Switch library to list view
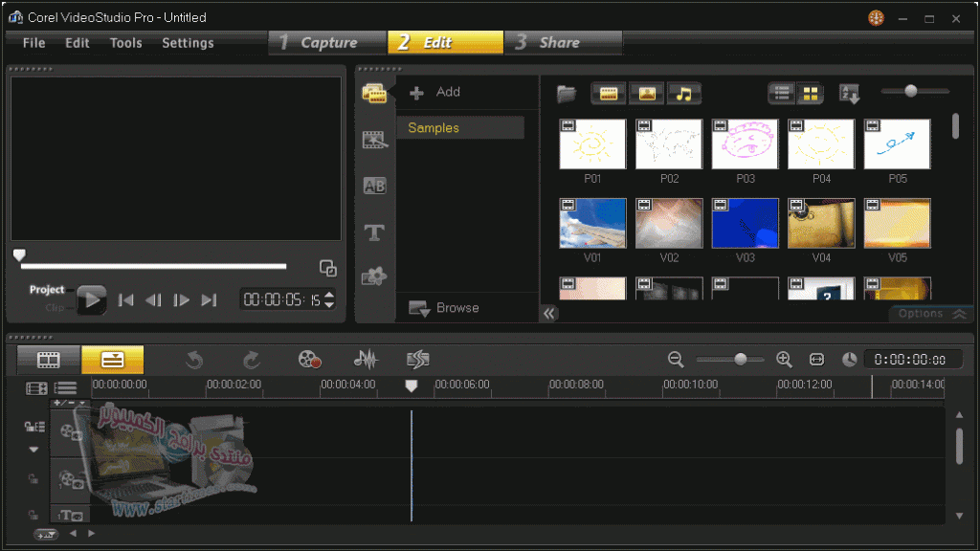The height and width of the screenshot is (551, 980). point(781,93)
